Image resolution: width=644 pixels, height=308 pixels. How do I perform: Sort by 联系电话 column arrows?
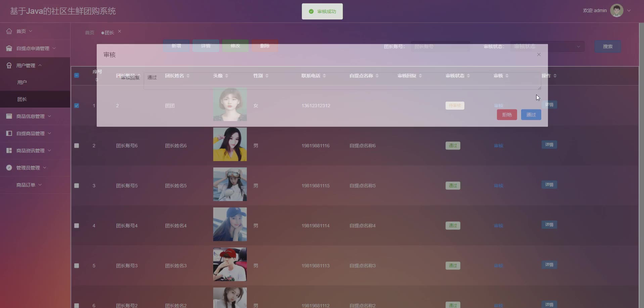[324, 76]
